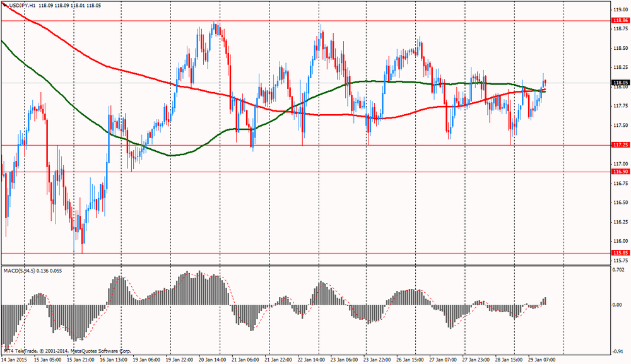Click the 116.90 red price label
The height and width of the screenshot is (364, 631).
tap(620, 172)
